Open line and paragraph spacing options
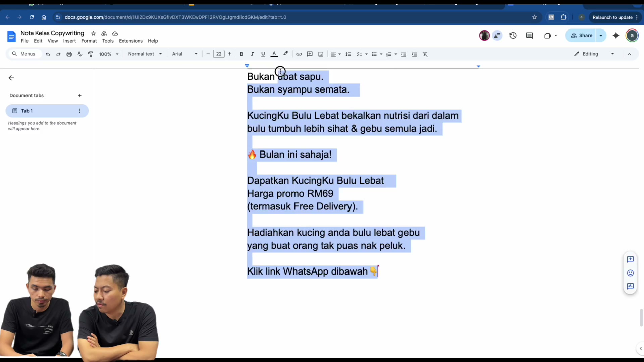This screenshot has width=644, height=362. tap(348, 54)
